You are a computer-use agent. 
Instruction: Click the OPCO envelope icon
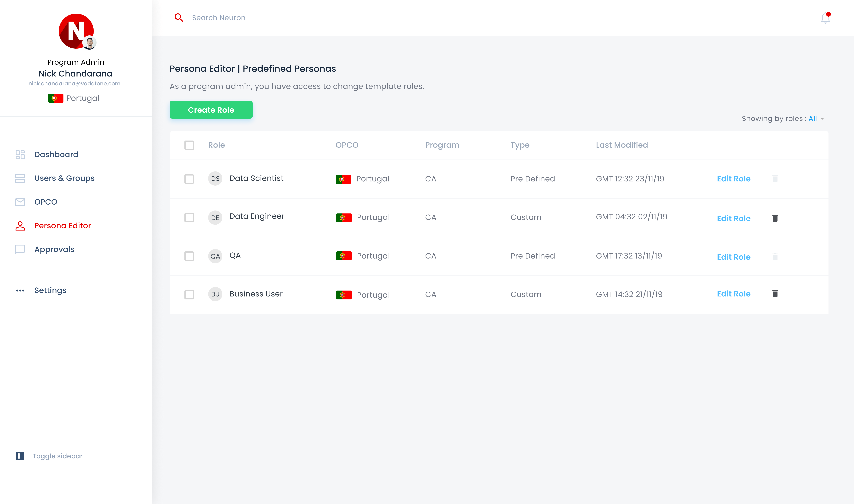pos(20,202)
